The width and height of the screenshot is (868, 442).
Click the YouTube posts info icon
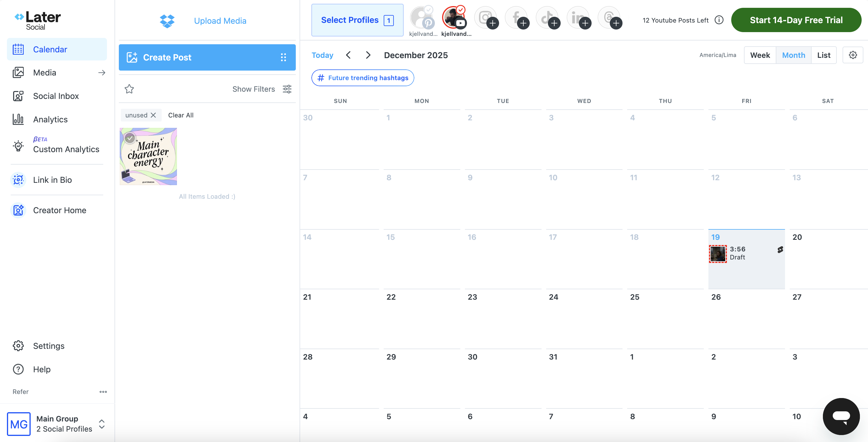point(719,20)
